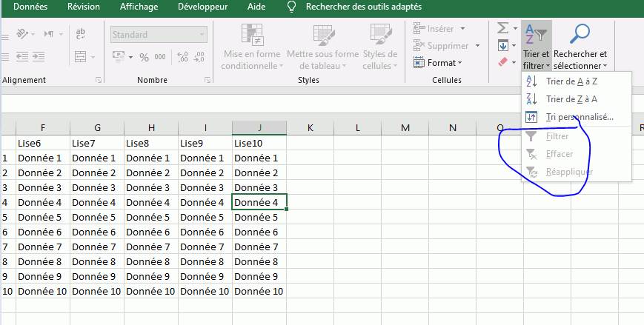The width and height of the screenshot is (644, 325).
Task: Click the Rechercher et sélectionner magnifier
Action: (580, 35)
